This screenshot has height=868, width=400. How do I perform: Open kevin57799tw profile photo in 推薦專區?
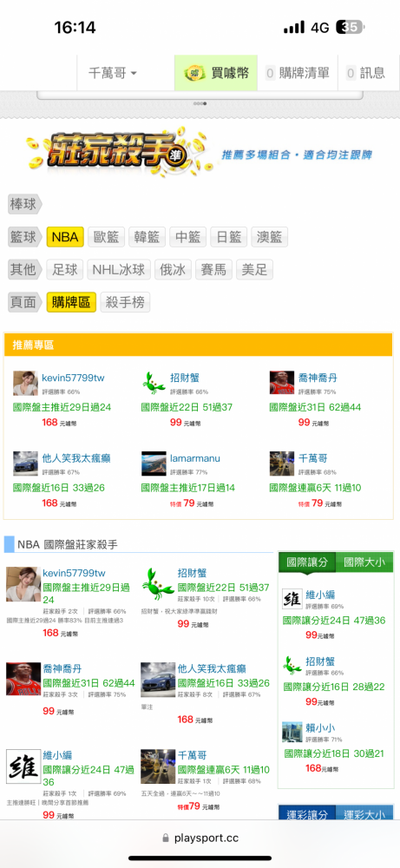point(25,383)
